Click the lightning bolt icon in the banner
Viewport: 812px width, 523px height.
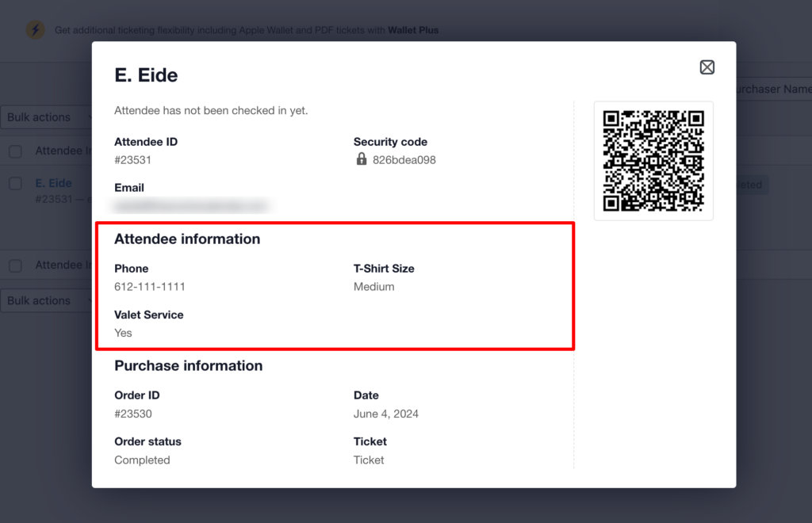tap(35, 30)
